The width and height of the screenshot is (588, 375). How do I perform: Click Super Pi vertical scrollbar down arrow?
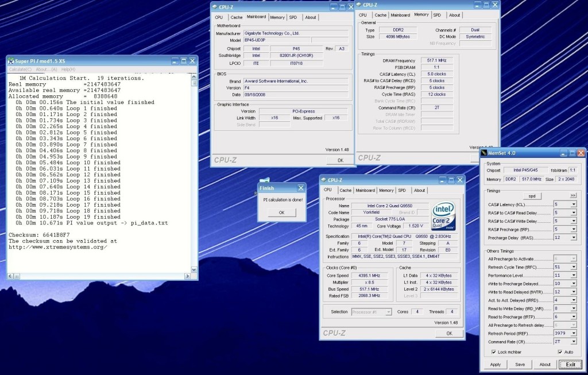point(194,270)
